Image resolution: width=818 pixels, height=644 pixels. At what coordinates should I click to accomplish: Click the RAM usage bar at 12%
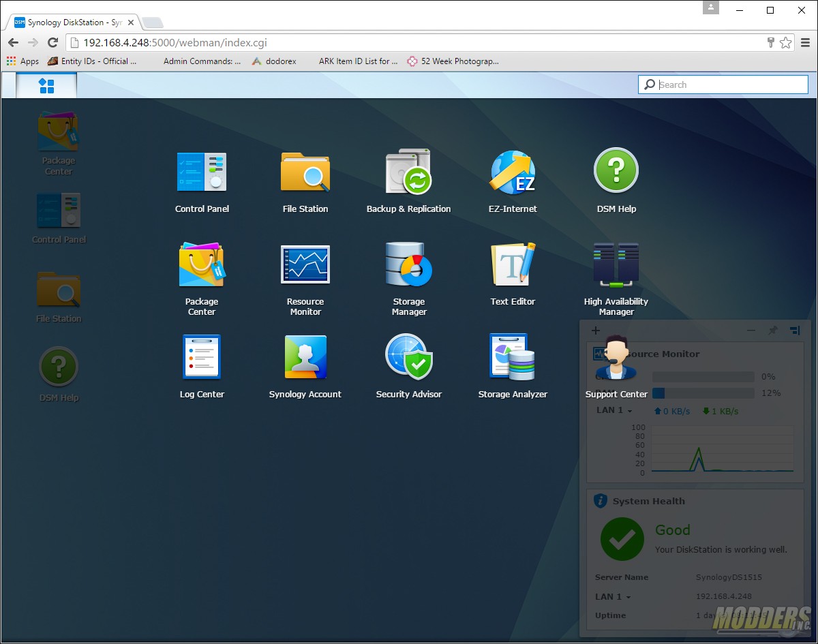pos(703,393)
